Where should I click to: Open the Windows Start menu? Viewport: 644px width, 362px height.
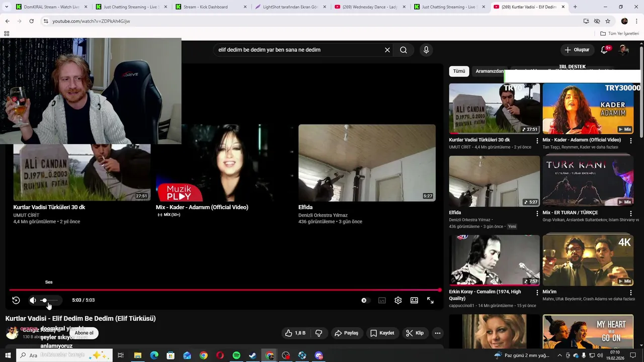pyautogui.click(x=8, y=355)
